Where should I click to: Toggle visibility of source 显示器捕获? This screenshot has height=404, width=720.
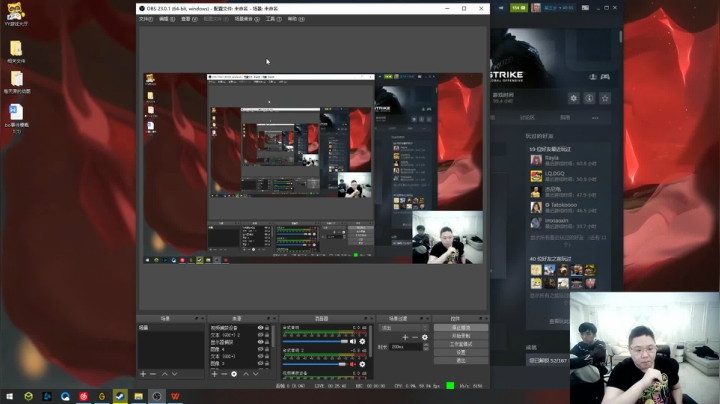click(x=260, y=342)
